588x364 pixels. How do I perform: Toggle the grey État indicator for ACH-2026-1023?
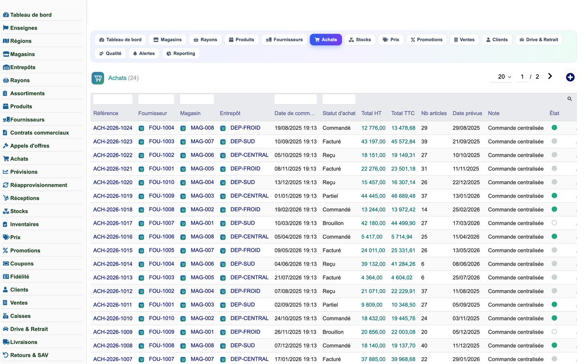click(554, 141)
